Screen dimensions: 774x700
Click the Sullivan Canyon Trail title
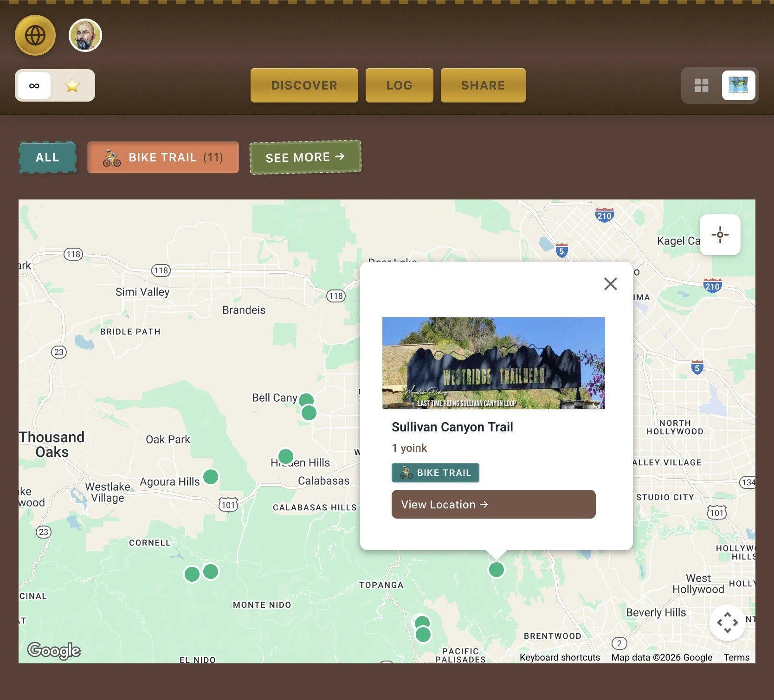point(452,427)
